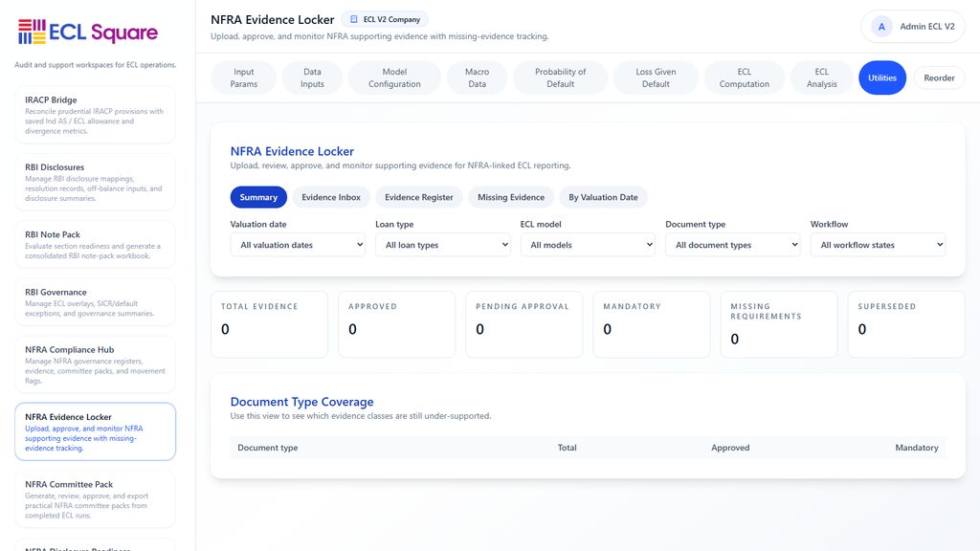Click the ECL Square logo
Viewport: 980px width, 551px height.
[88, 32]
